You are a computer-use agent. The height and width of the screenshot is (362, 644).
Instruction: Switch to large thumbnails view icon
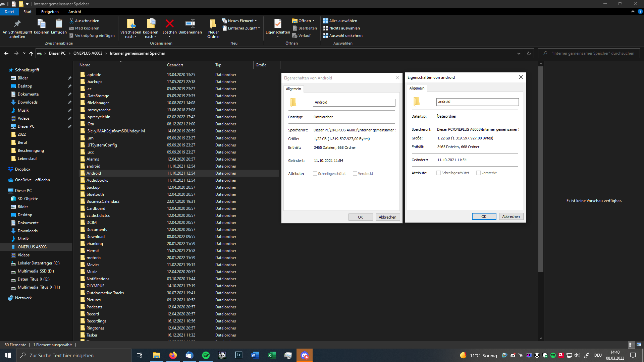pyautogui.click(x=639, y=345)
